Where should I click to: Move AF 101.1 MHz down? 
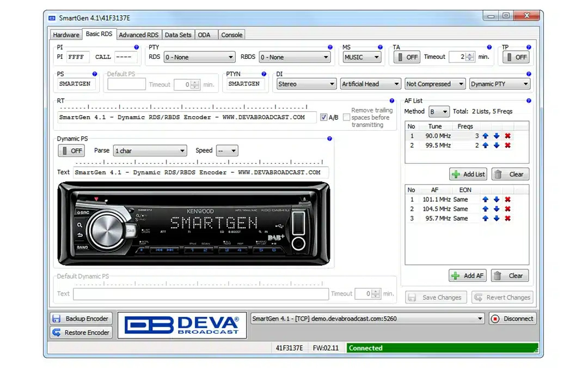tap(497, 200)
